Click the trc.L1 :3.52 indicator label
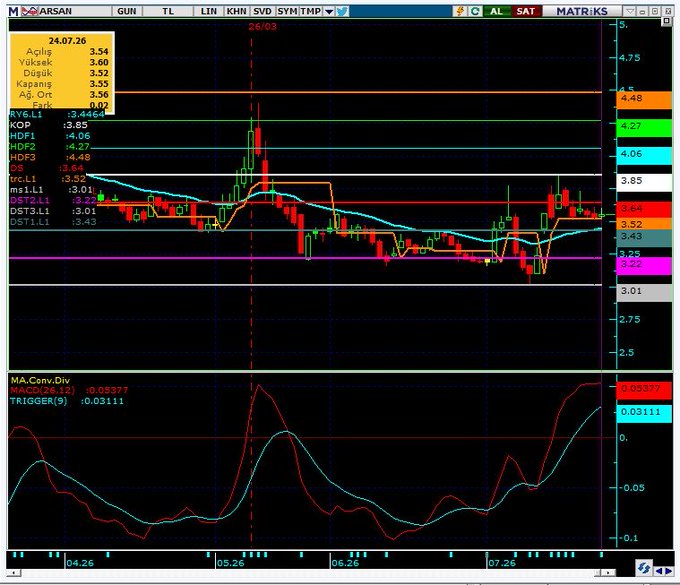680x585 pixels. (x=48, y=179)
